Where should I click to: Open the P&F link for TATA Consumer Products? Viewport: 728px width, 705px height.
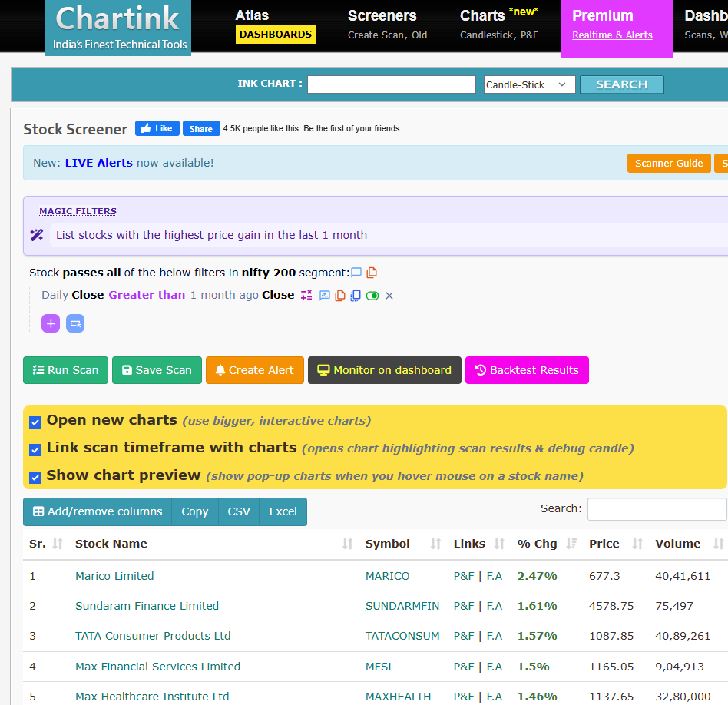[464, 636]
